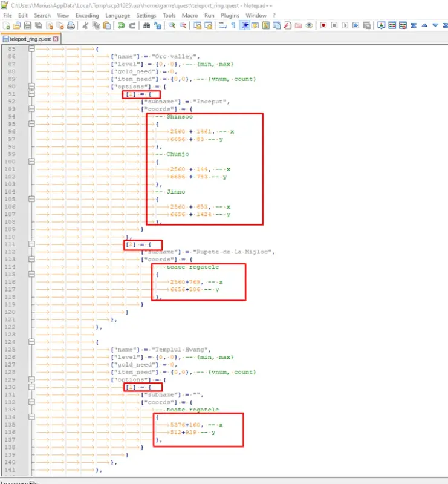Toggle Word Wrap toolbar button
This screenshot has width=448, height=484.
click(x=222, y=25)
